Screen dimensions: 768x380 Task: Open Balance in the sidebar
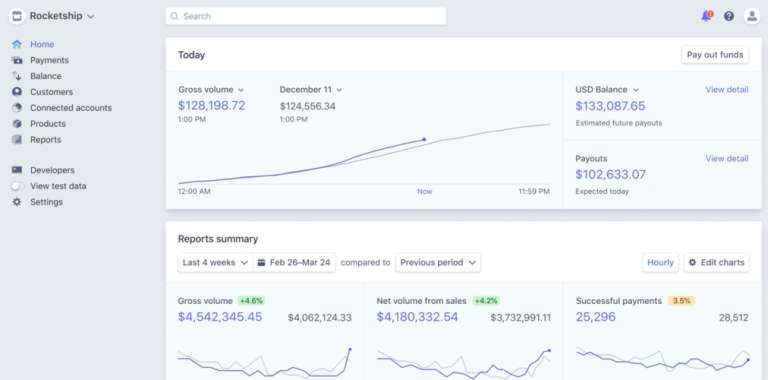click(46, 76)
